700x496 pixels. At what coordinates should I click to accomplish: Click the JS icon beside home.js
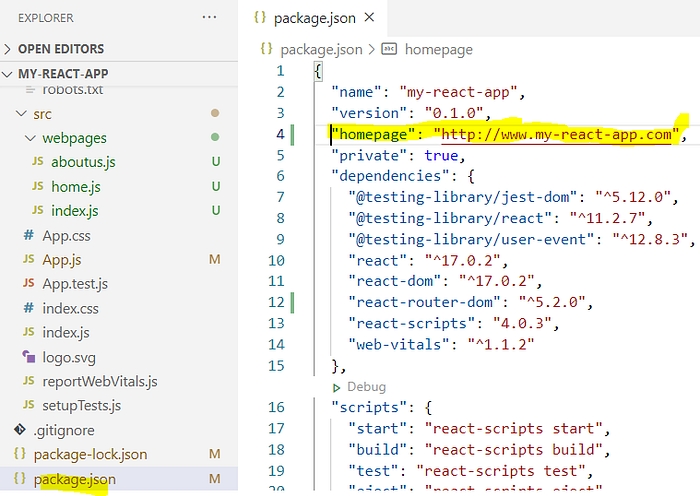38,186
